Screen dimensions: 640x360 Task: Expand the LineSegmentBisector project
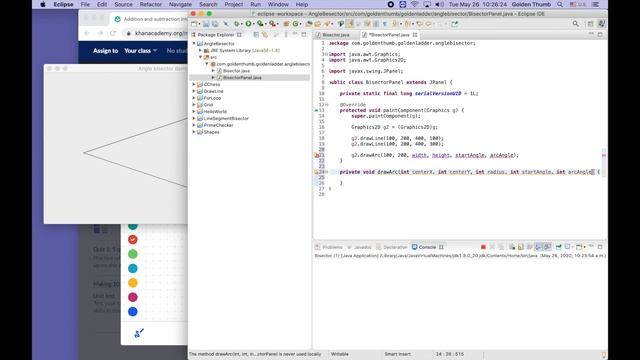194,118
